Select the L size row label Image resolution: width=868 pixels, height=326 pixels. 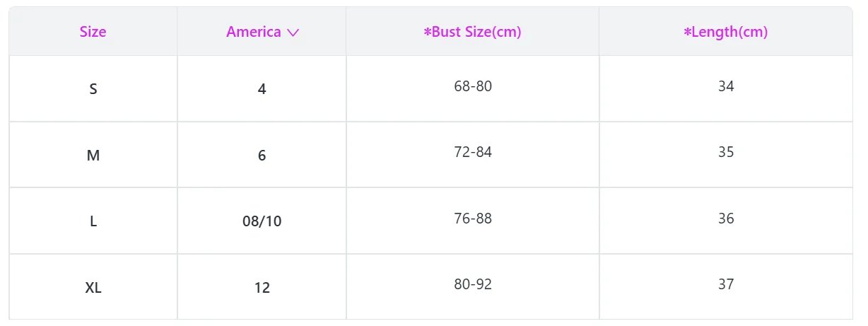click(x=93, y=221)
